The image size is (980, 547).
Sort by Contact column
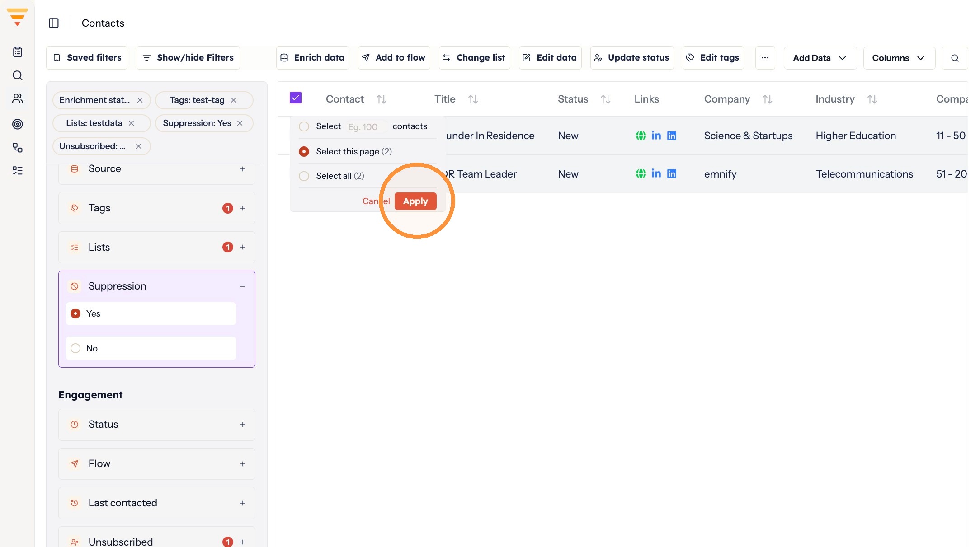(x=382, y=99)
